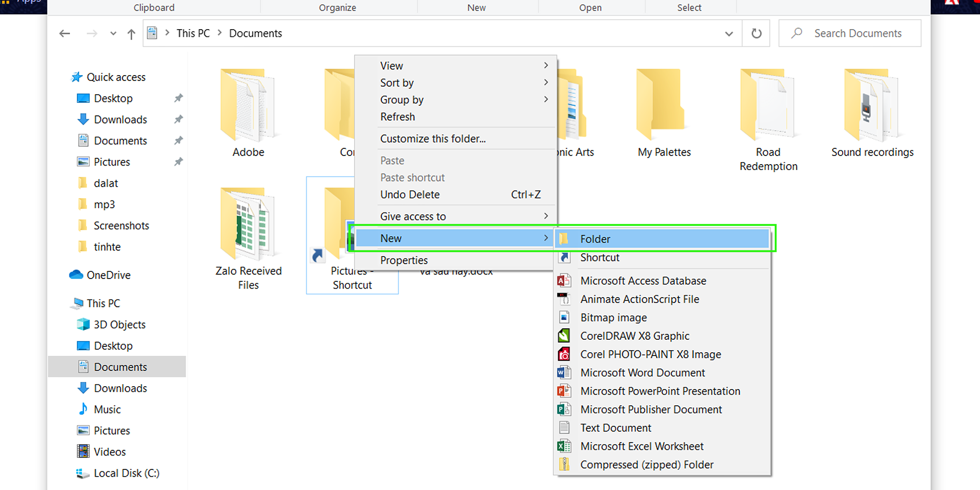Open the Give access to submenu
The image size is (980, 490).
tap(456, 216)
